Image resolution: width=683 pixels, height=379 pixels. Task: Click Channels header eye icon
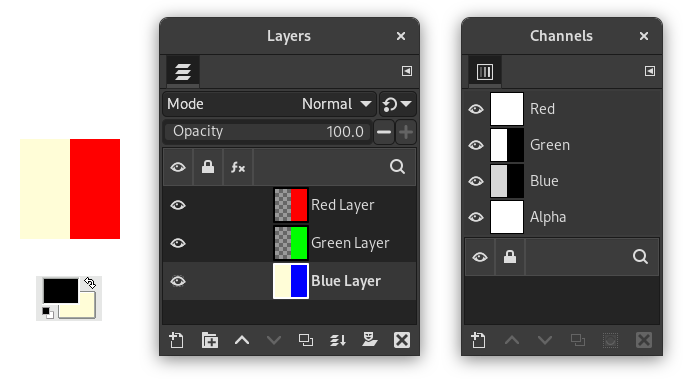[480, 257]
